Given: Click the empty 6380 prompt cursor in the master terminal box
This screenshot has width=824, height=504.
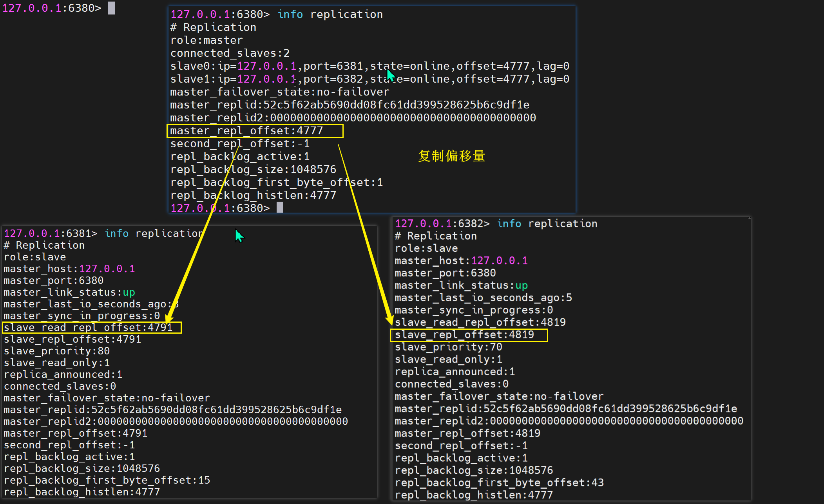Looking at the screenshot, I should tap(280, 208).
